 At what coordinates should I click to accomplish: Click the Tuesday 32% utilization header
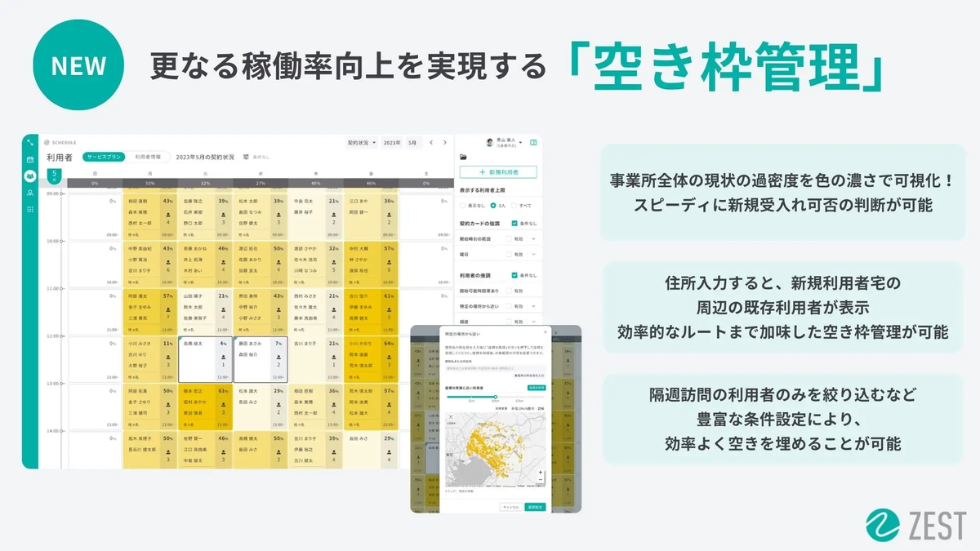pos(205,184)
